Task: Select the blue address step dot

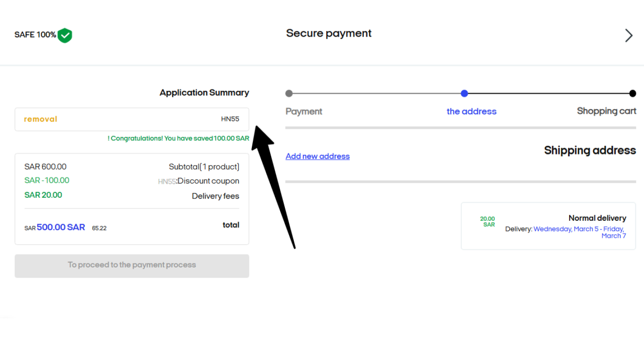Action: [464, 93]
